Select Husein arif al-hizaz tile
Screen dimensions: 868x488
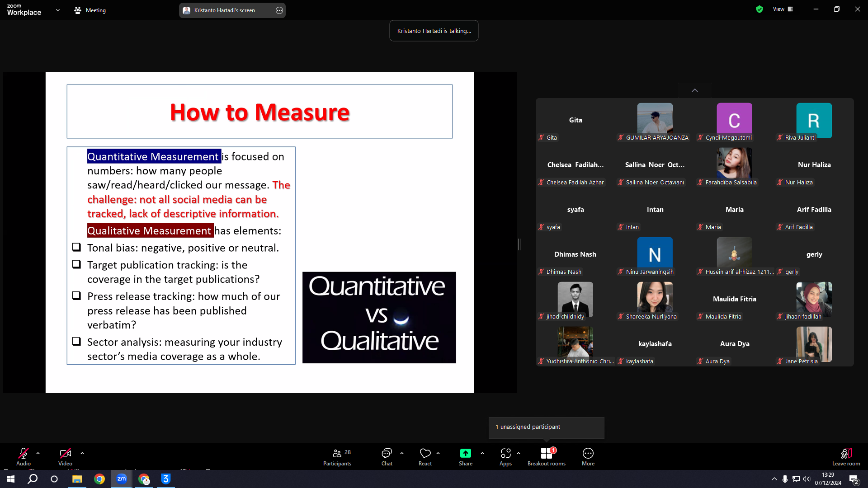tap(735, 255)
